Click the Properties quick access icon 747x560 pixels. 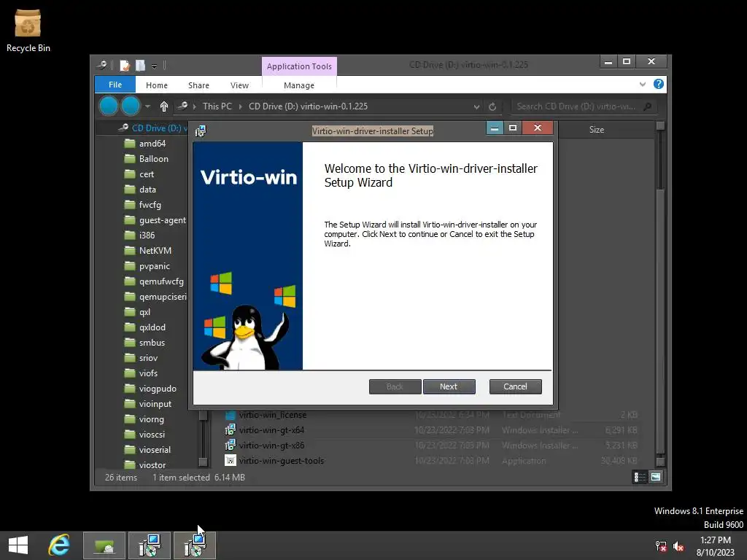pos(125,65)
